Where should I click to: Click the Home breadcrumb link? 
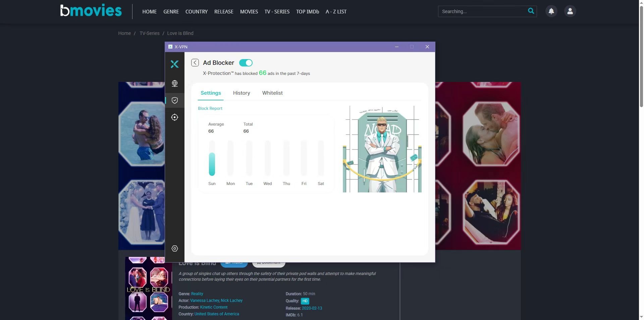click(124, 33)
